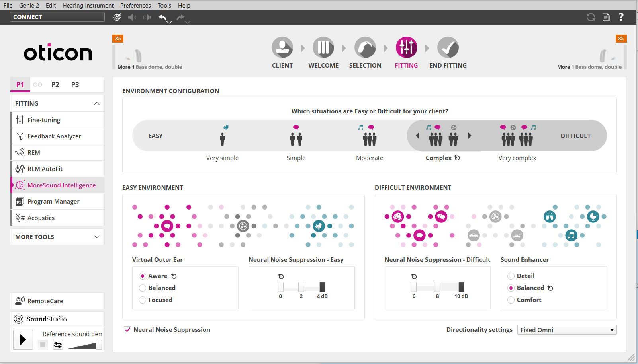Switch to program tab P2

[x=55, y=84]
